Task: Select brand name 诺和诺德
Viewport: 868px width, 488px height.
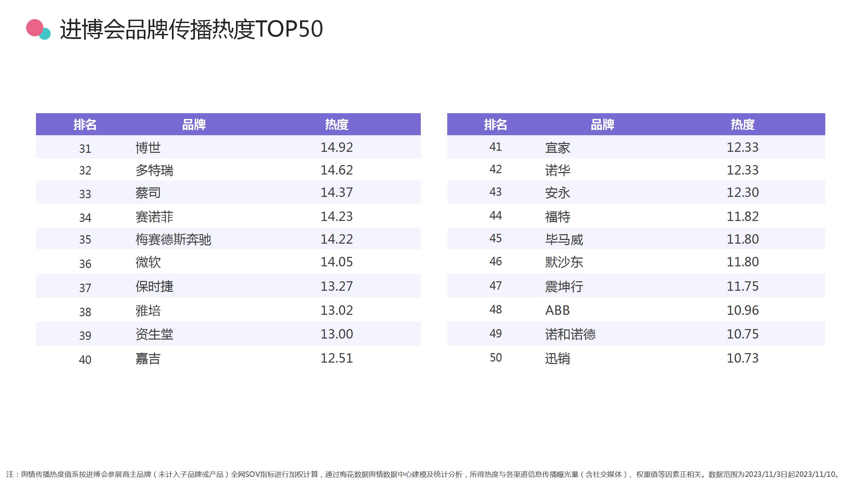Action: 570,334
